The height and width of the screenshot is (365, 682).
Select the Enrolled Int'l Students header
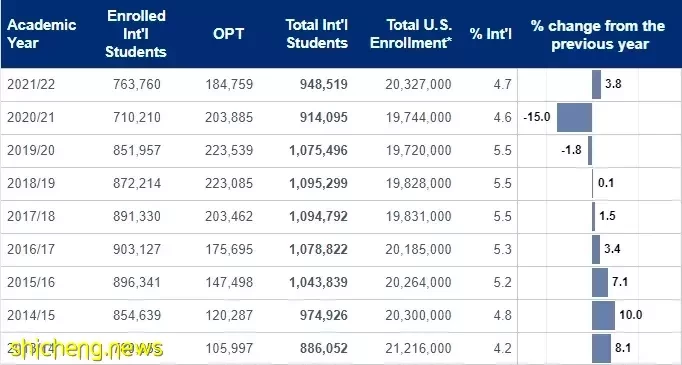point(136,34)
